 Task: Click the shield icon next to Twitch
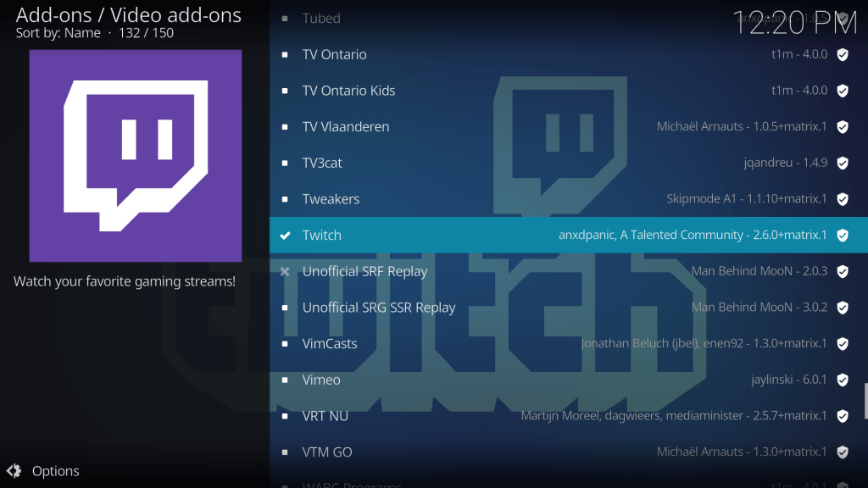coord(842,235)
